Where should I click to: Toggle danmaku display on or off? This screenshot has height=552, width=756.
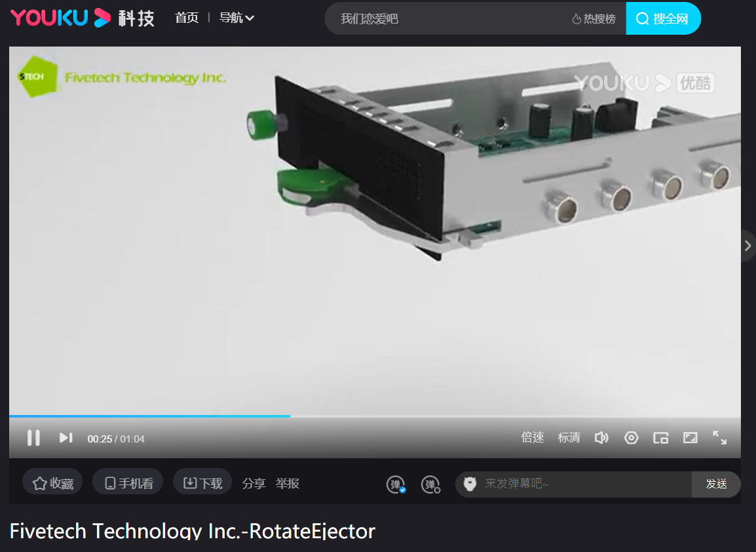pos(396,484)
